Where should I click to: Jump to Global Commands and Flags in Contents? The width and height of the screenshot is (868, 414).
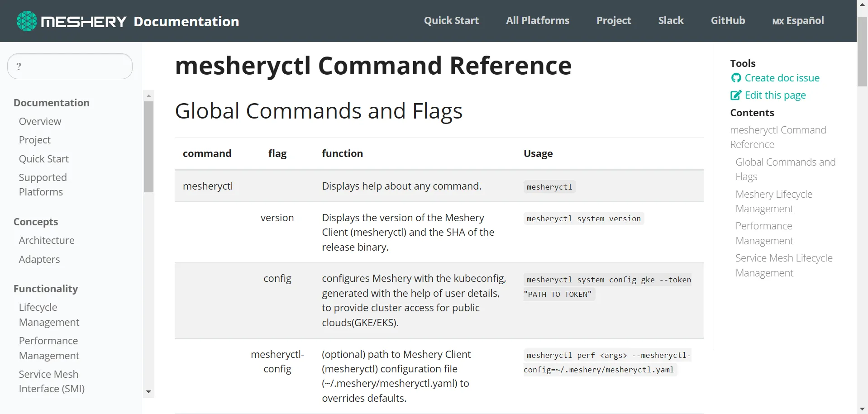point(785,169)
